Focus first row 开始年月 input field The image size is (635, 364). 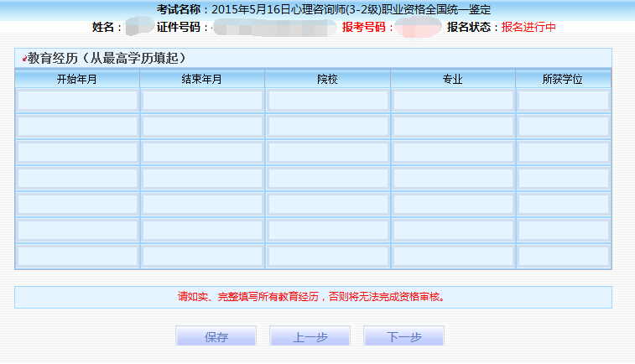[77, 101]
